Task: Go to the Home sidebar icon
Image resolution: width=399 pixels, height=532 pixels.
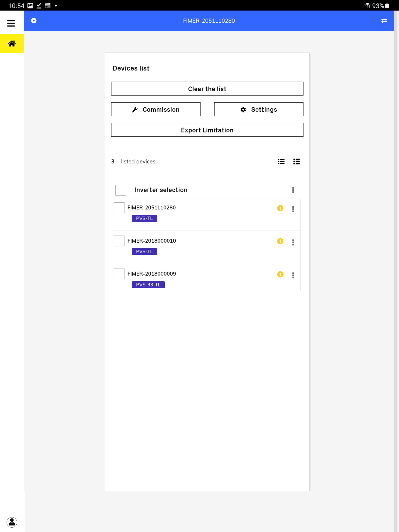Action: pyautogui.click(x=12, y=43)
